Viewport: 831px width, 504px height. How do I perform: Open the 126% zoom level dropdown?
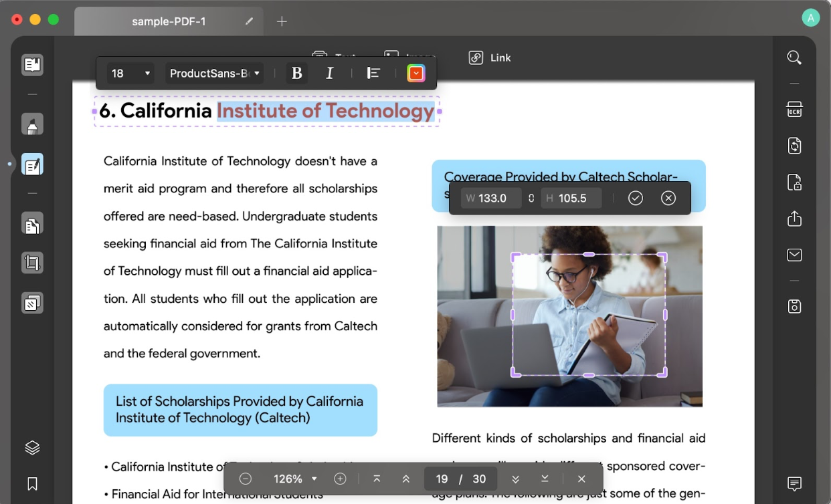tap(295, 479)
